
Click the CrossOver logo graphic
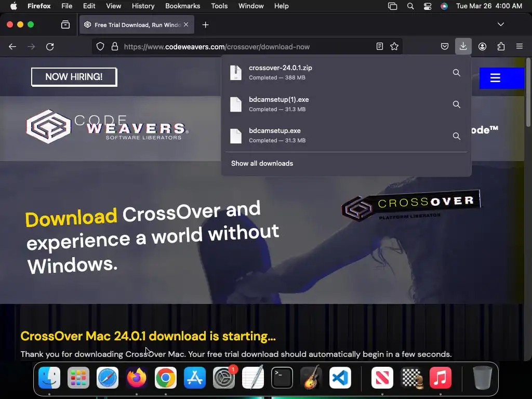[x=410, y=206]
